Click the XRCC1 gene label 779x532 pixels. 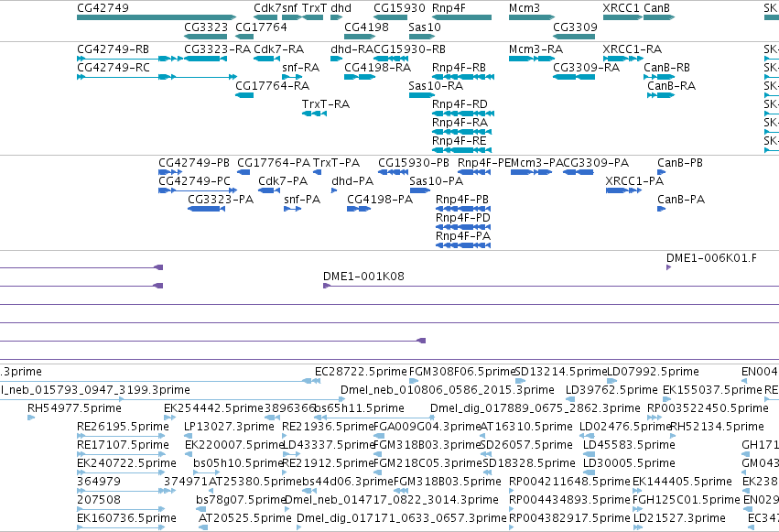[621, 8]
